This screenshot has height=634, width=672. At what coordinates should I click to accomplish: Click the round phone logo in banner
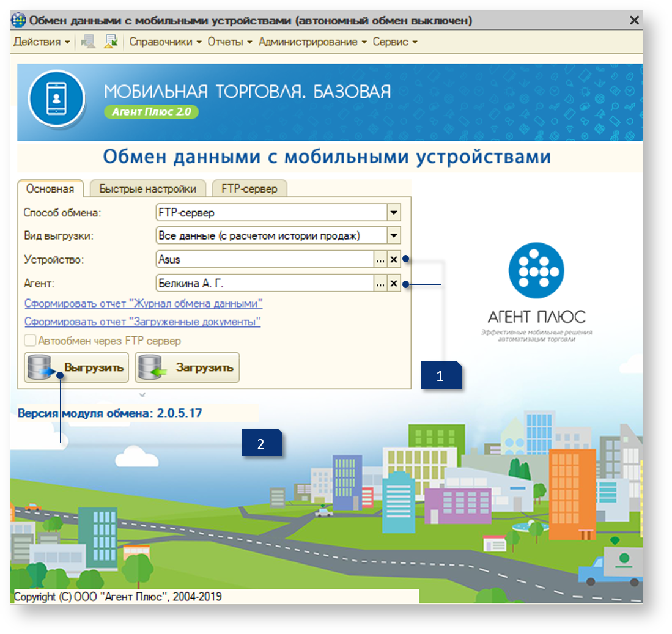click(x=56, y=99)
